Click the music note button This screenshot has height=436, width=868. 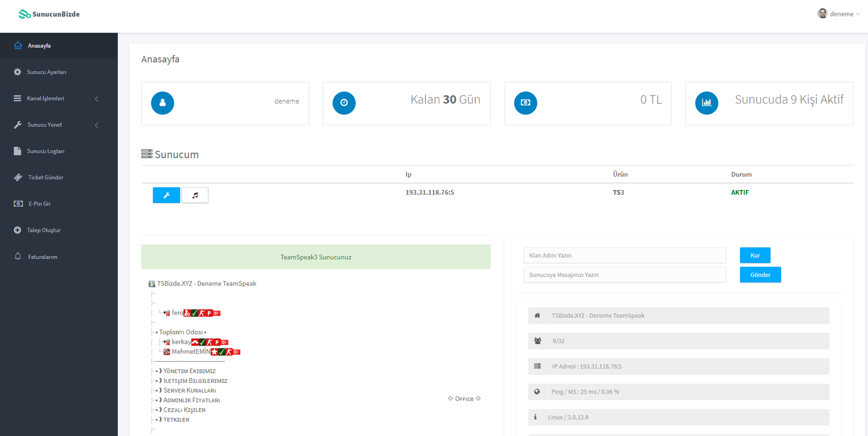click(195, 195)
